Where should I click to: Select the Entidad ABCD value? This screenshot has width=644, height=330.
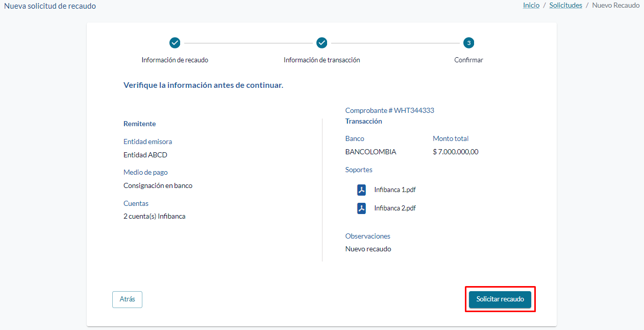[x=145, y=155]
